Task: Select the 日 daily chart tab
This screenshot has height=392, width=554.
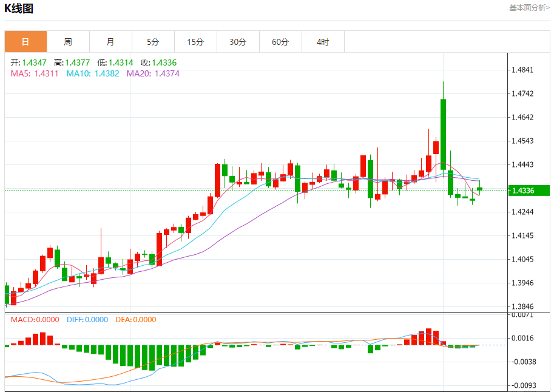Action: (x=26, y=42)
